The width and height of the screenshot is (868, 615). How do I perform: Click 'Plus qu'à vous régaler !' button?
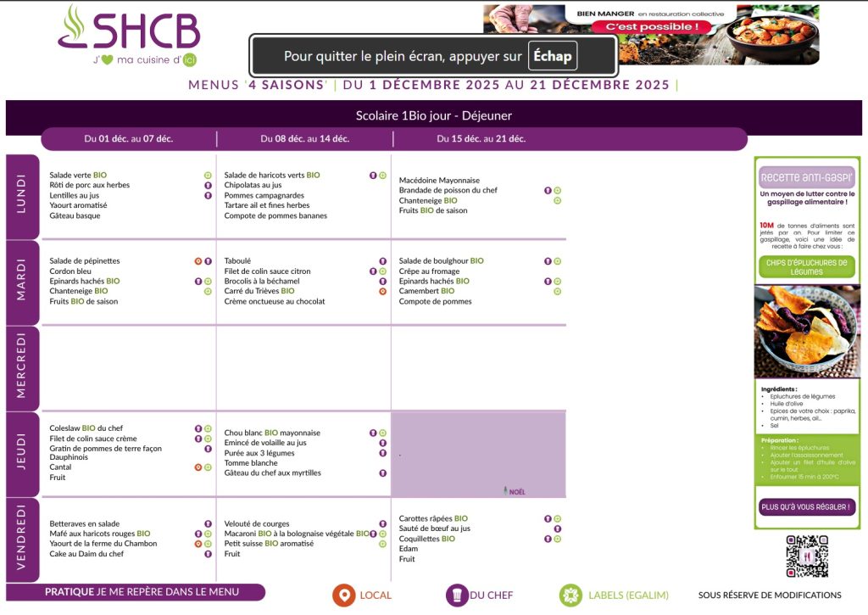click(806, 506)
